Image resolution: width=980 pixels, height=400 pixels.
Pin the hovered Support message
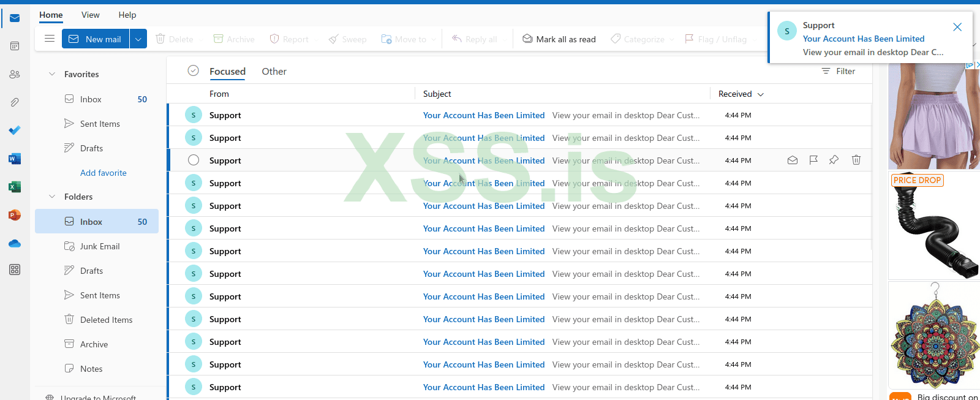(834, 160)
